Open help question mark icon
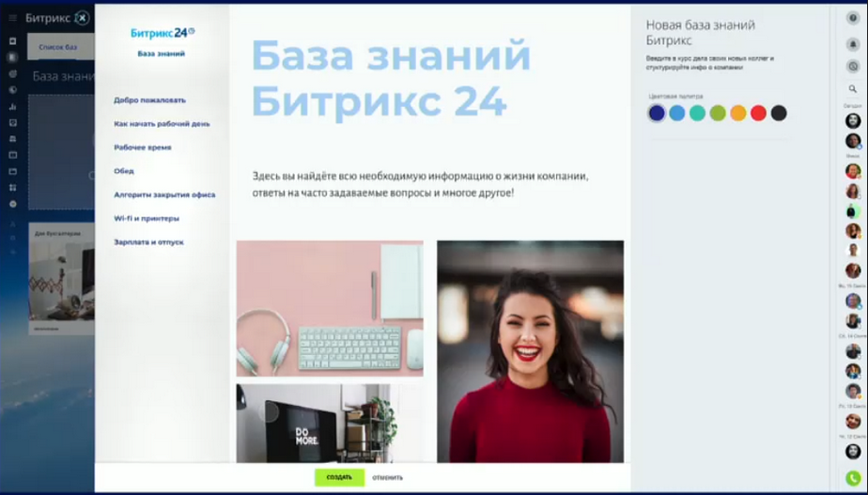Screen dimensions: 868x495 853,18
